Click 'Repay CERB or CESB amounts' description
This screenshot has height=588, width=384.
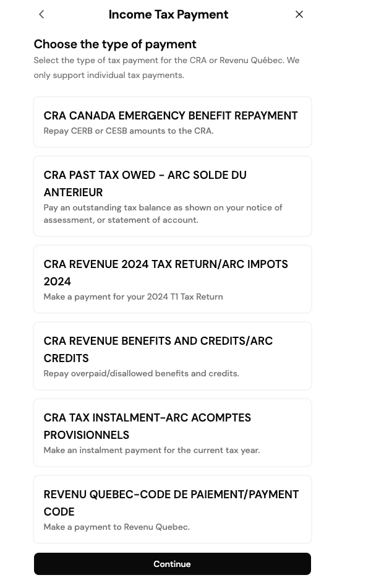[x=129, y=131]
